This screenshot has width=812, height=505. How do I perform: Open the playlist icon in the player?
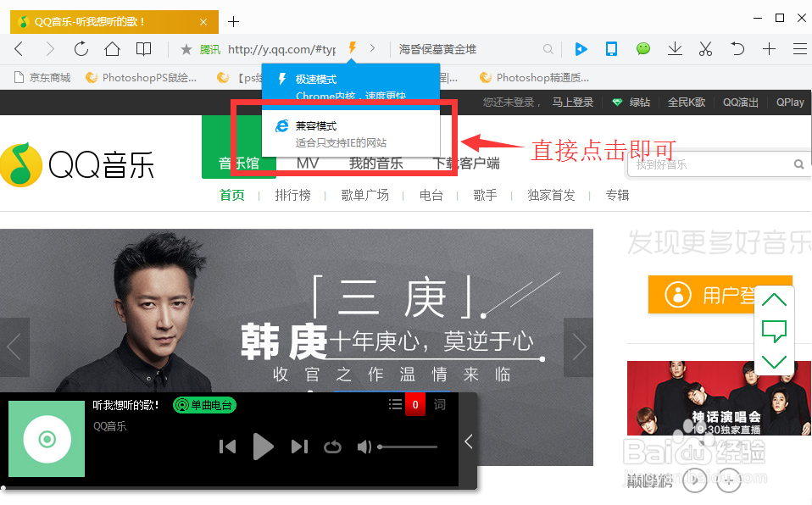(x=395, y=404)
